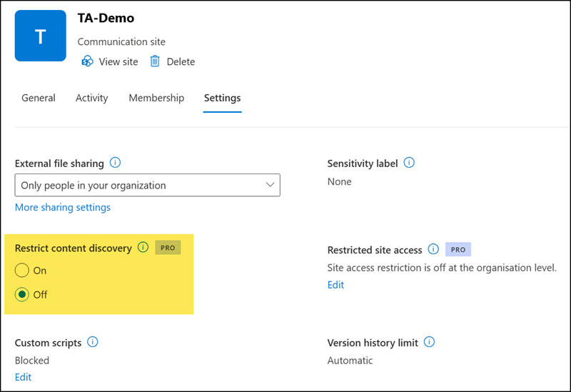Switch to the General tab

pyautogui.click(x=39, y=98)
